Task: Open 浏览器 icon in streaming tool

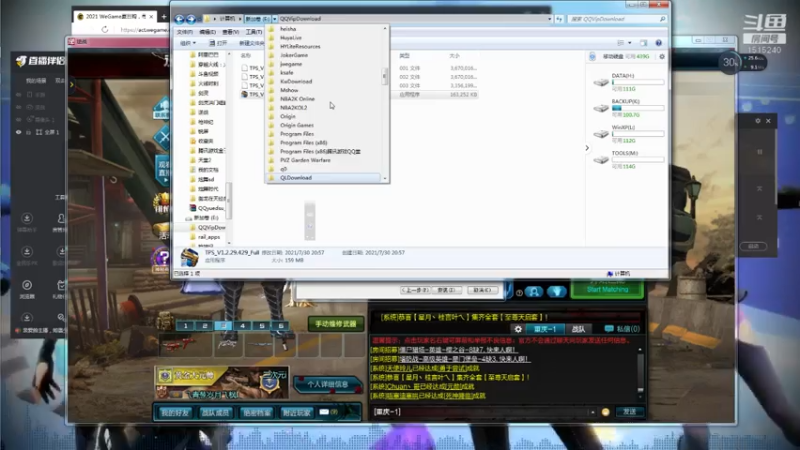Action: [x=27, y=288]
